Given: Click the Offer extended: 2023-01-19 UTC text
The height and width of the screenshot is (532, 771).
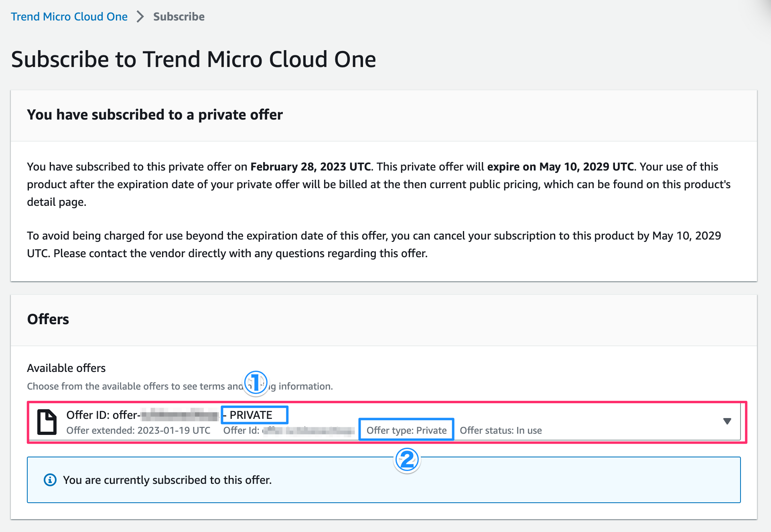Looking at the screenshot, I should (138, 430).
